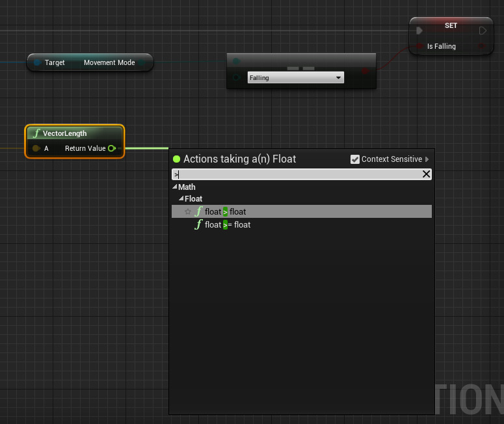This screenshot has height=424, width=504.
Task: Click the green Float pin type indicator
Action: (176, 159)
